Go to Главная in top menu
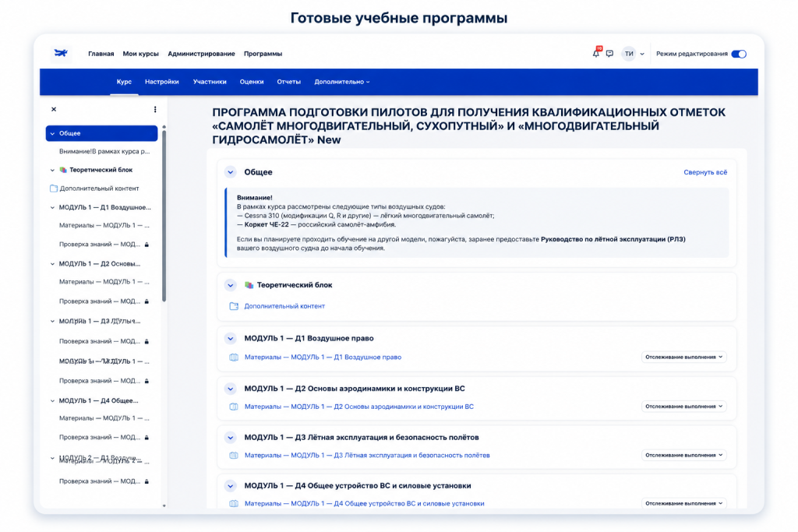798x532 pixels. pyautogui.click(x=101, y=54)
